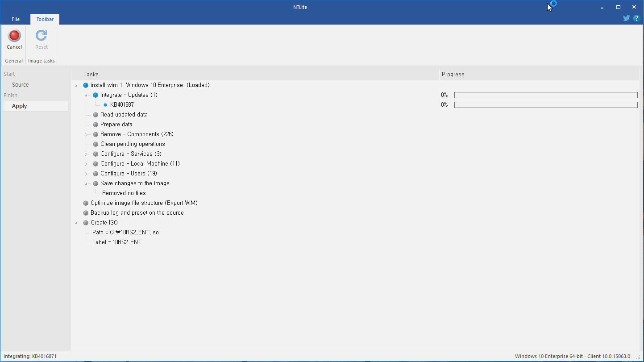Select the Remove - Components (226) row
The image size is (644, 362).
click(x=137, y=134)
